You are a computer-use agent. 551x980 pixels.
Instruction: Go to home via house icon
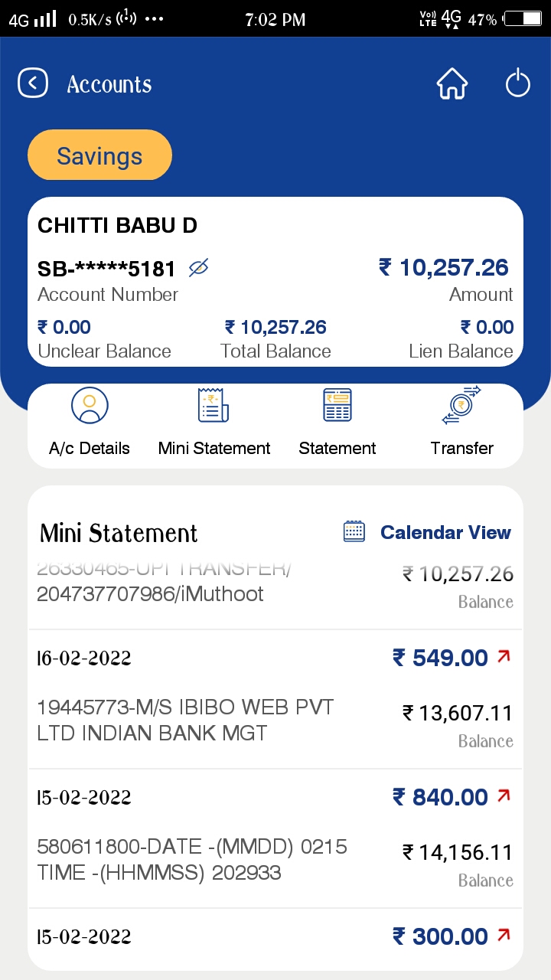click(452, 83)
